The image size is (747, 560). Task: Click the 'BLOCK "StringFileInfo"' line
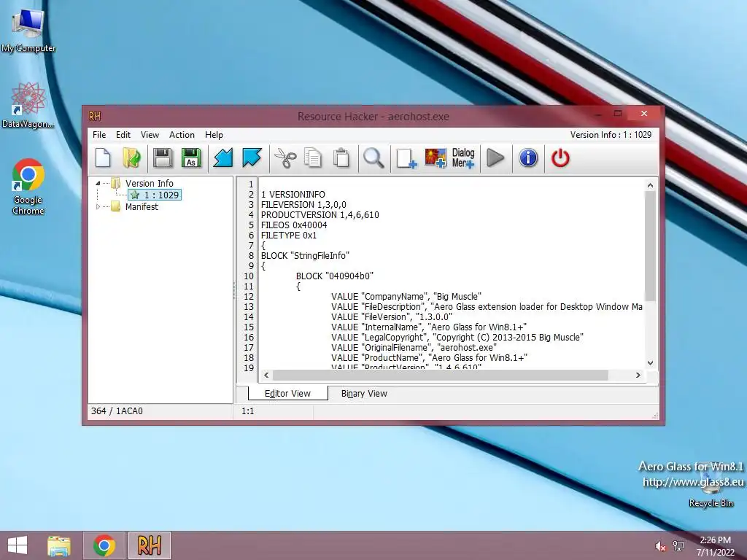click(305, 256)
